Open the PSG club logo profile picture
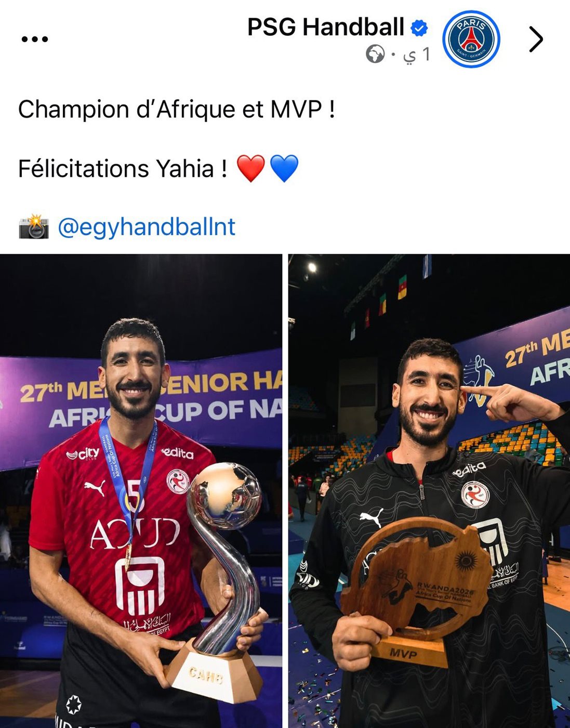570x728 pixels. pos(471,40)
